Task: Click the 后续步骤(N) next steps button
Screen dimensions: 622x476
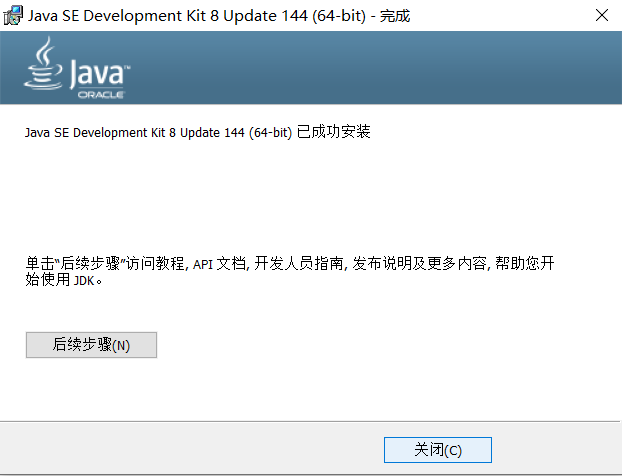Action: coord(91,345)
